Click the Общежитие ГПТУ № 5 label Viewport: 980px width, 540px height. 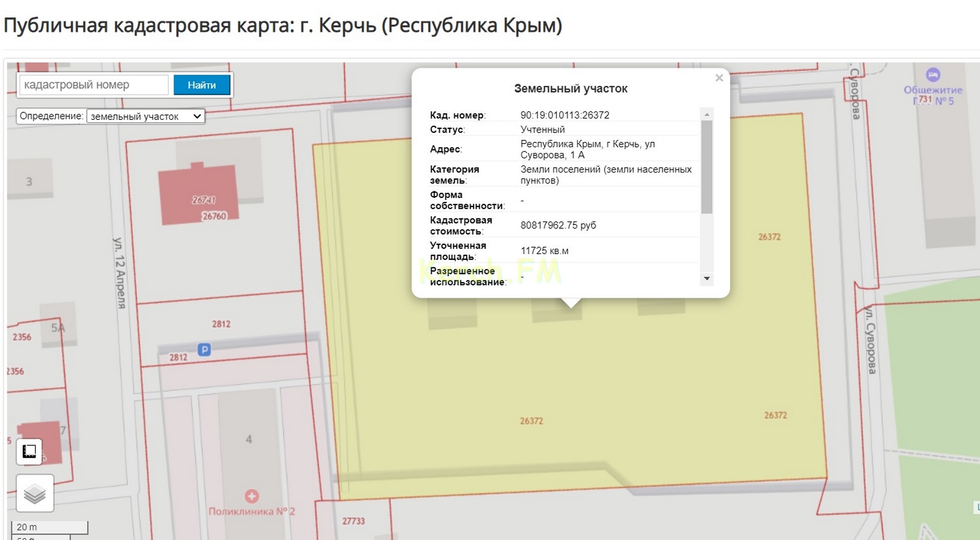click(933, 95)
